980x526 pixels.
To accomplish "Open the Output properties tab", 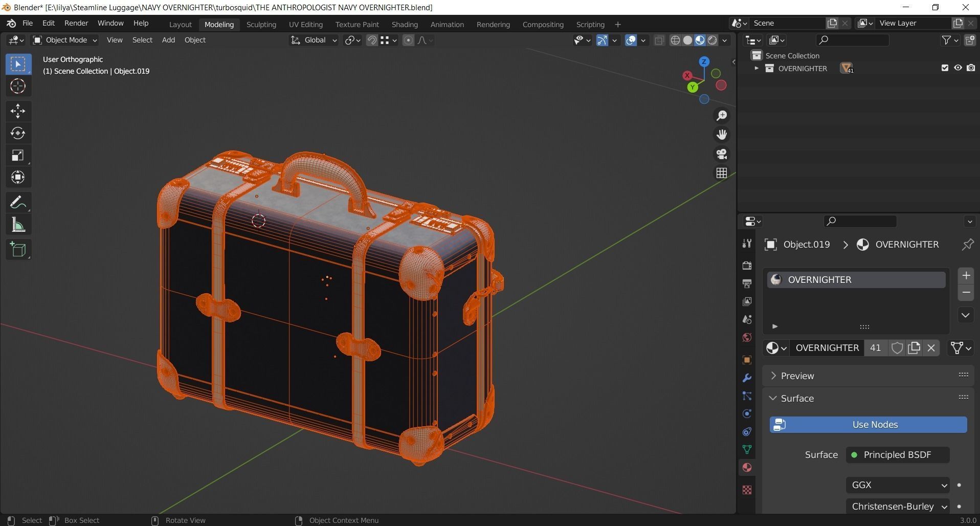I will 747,283.
